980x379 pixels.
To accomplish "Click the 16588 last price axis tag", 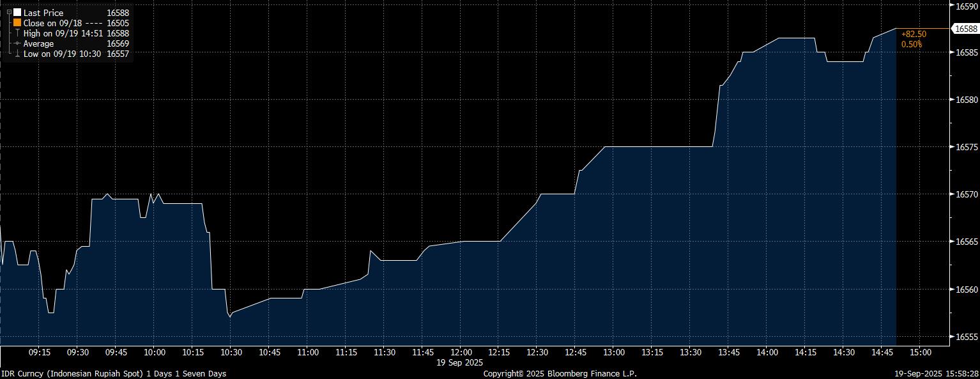I will pos(965,29).
